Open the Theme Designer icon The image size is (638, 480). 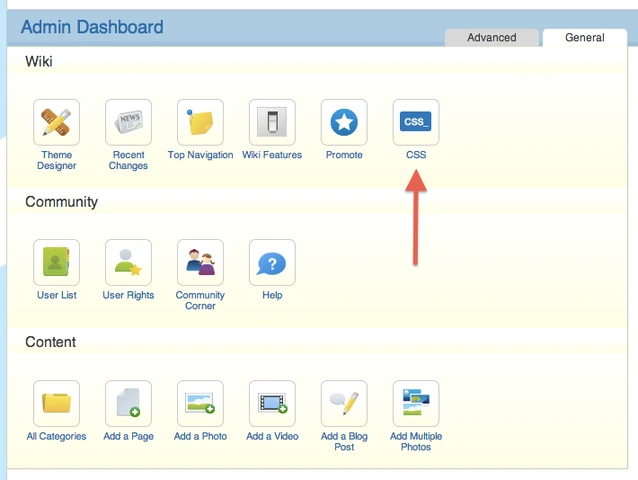[57, 122]
